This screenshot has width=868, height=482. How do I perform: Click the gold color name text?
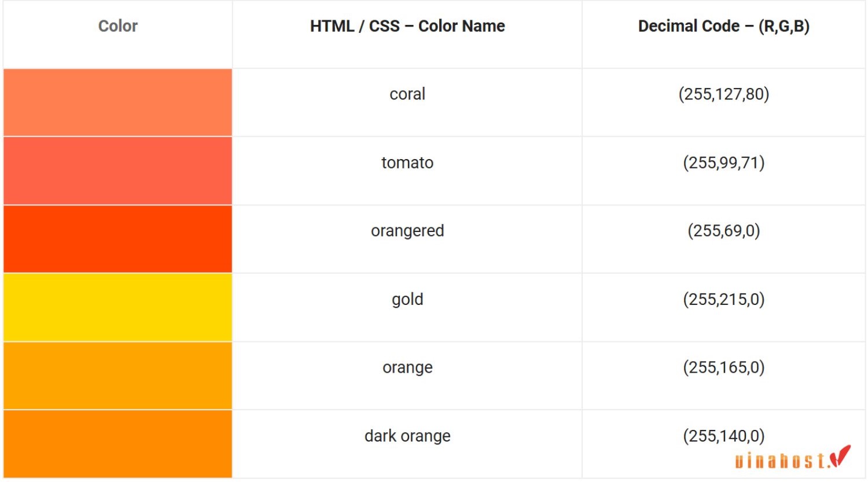tap(407, 300)
